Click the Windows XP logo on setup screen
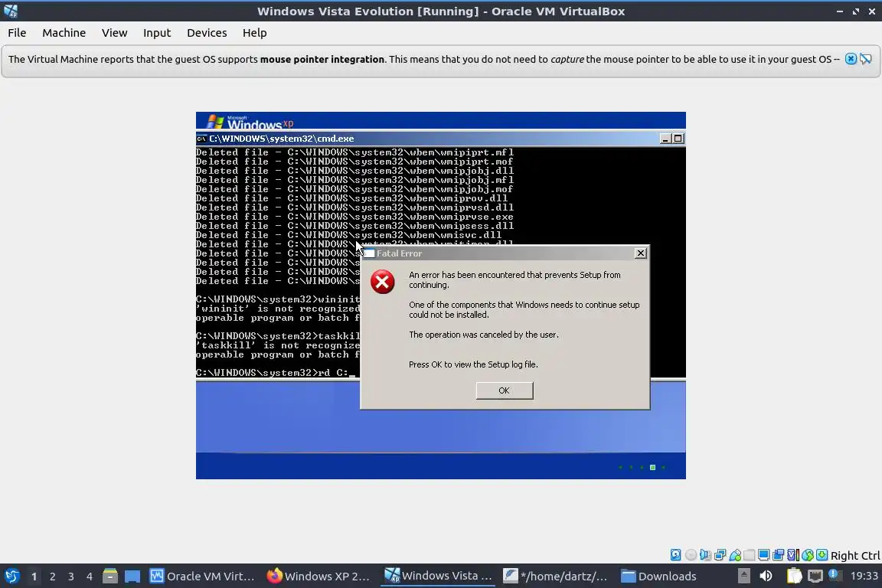 point(250,122)
